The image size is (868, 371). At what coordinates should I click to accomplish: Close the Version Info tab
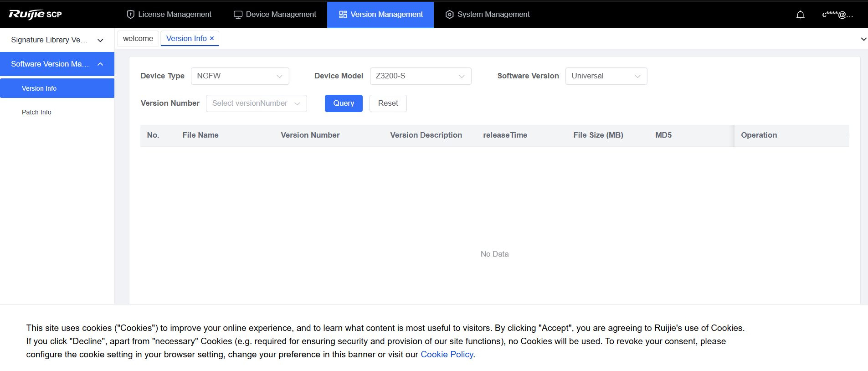(212, 39)
